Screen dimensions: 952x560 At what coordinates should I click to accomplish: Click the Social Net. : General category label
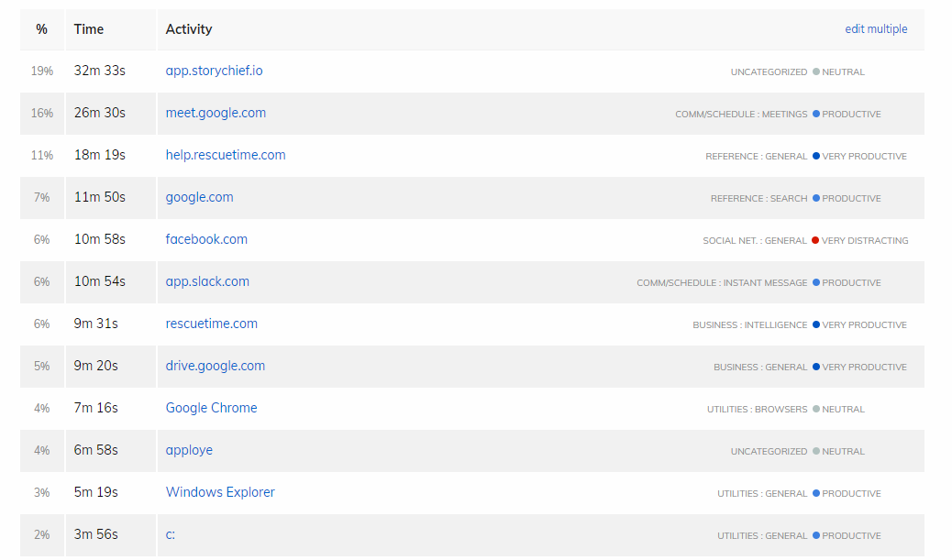(755, 241)
